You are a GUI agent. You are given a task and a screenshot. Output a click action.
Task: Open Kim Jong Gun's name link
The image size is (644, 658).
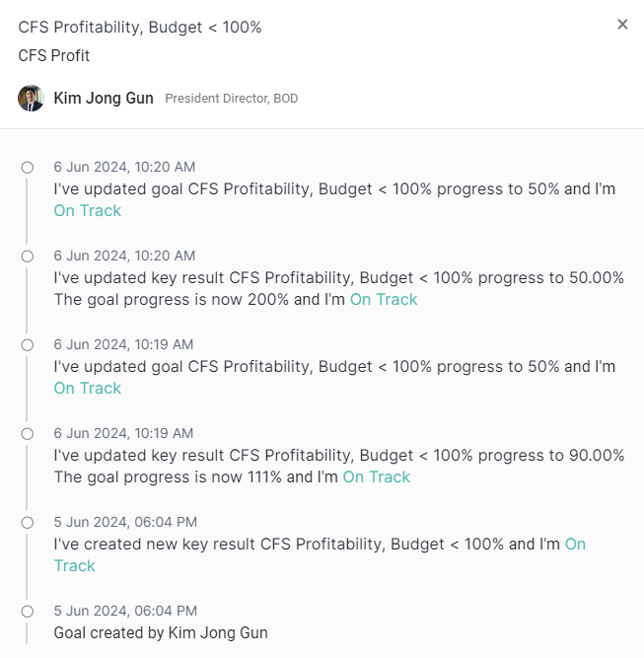coord(104,99)
